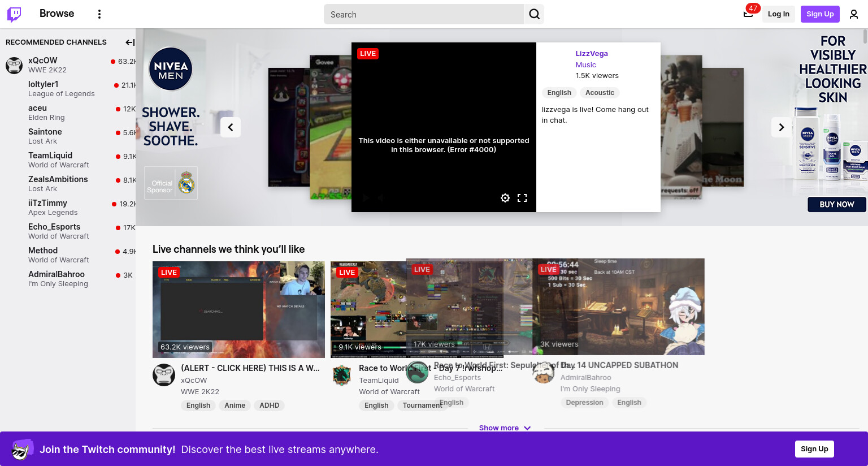This screenshot has height=466, width=868.
Task: Expand Show more live channels
Action: pyautogui.click(x=505, y=428)
